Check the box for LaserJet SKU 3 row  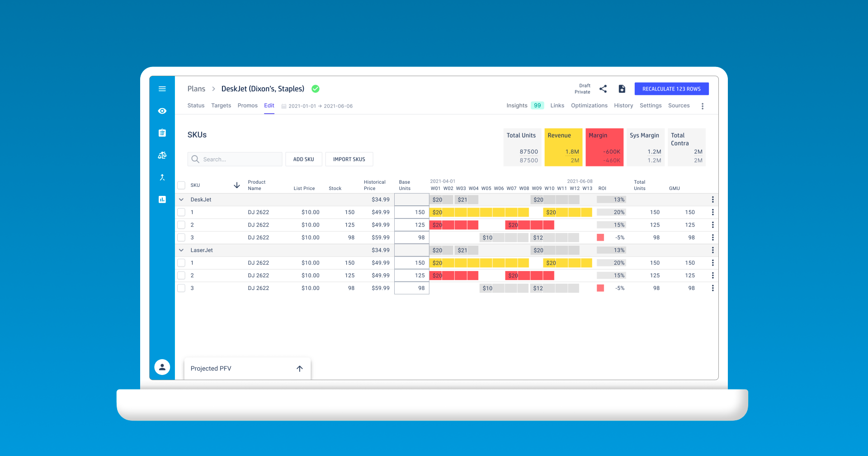[181, 288]
